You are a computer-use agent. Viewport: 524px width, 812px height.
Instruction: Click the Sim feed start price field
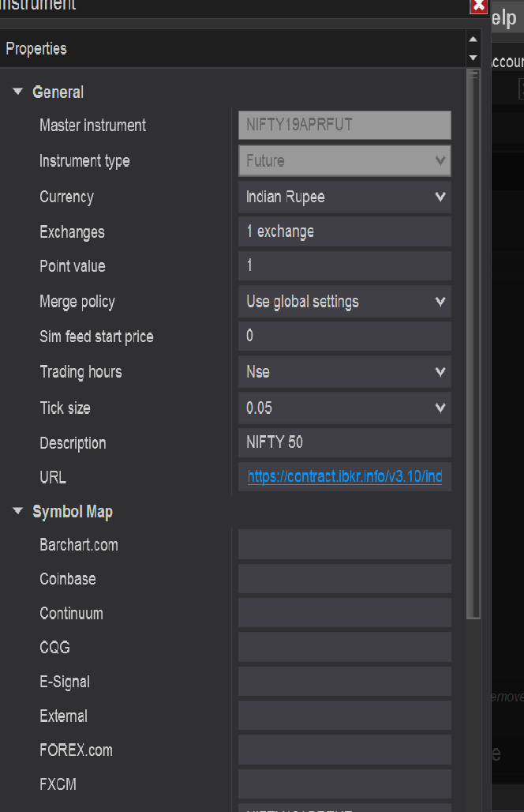344,336
